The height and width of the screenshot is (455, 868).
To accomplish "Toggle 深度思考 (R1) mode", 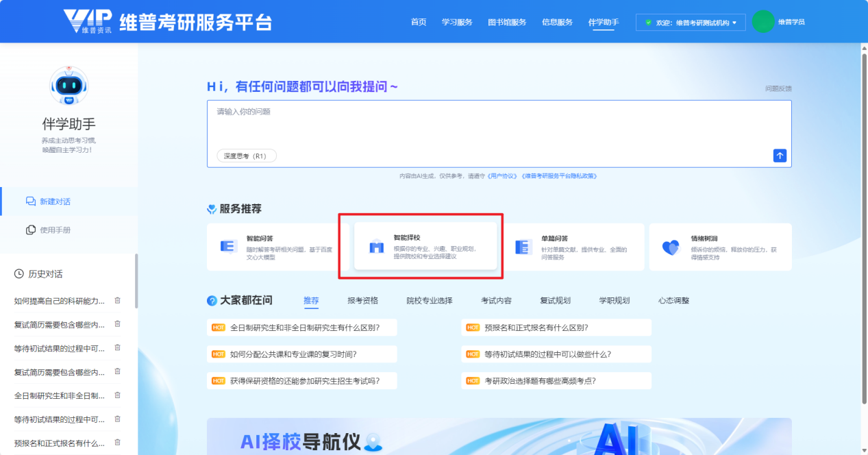I will [x=247, y=156].
